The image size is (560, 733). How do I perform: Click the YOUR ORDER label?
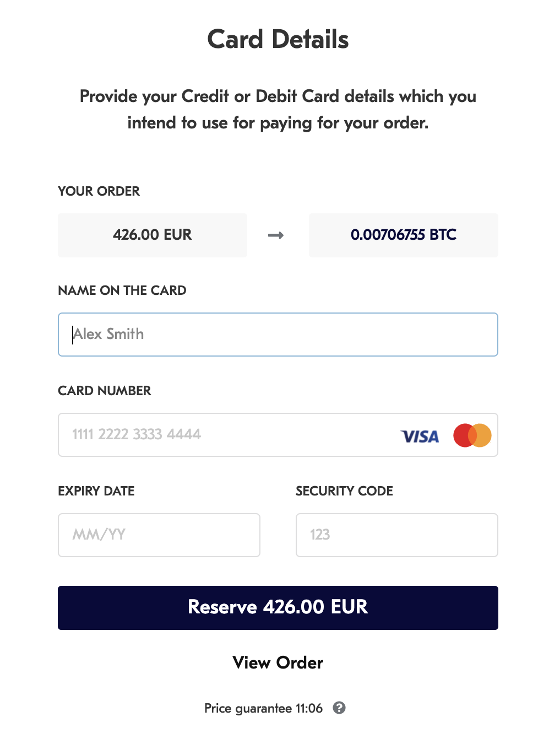pos(99,191)
